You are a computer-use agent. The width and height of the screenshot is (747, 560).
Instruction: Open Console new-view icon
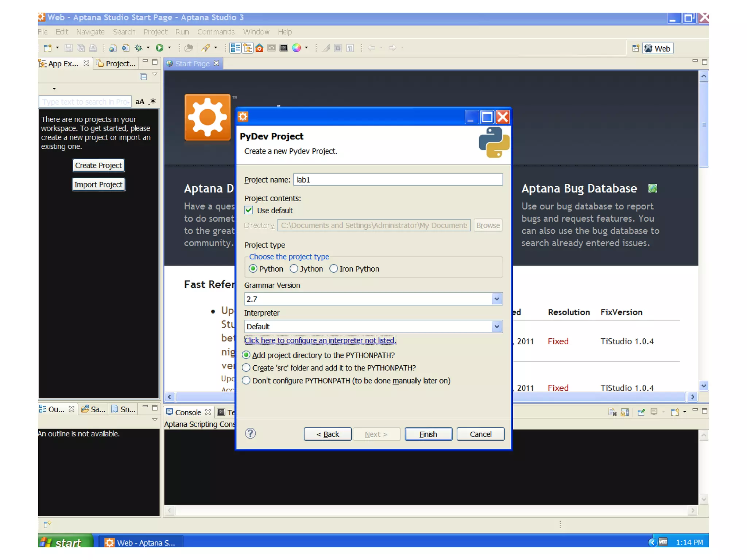[675, 412]
